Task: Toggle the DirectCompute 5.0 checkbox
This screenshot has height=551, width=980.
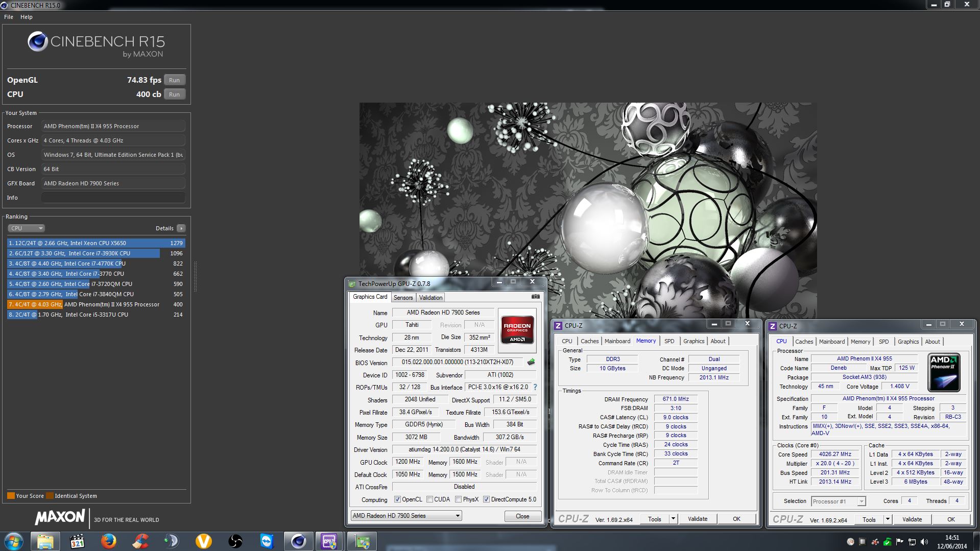Action: pyautogui.click(x=486, y=499)
